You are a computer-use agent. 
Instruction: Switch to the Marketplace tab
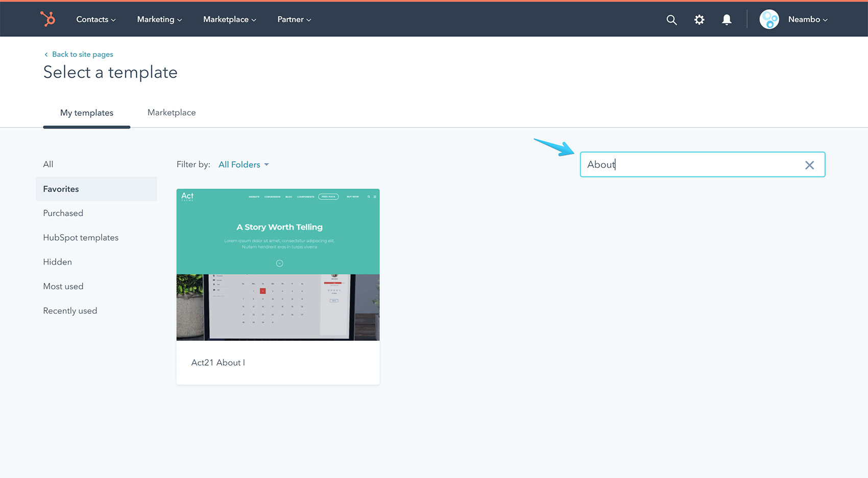(x=172, y=112)
